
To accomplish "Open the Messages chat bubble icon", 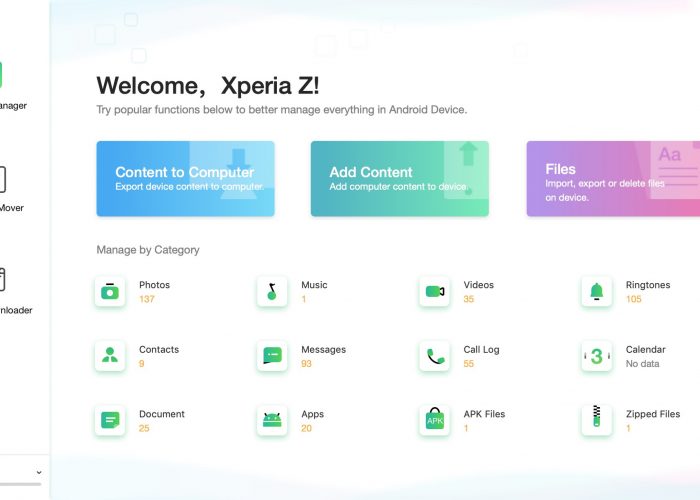I will coord(272,356).
